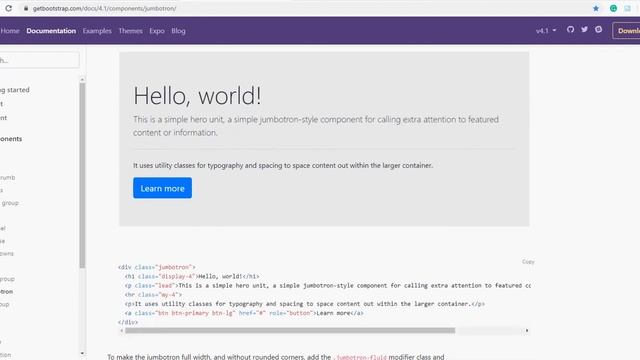Image resolution: width=640 pixels, height=360 pixels.
Task: Click the sidebar search input field
Action: click(39, 60)
